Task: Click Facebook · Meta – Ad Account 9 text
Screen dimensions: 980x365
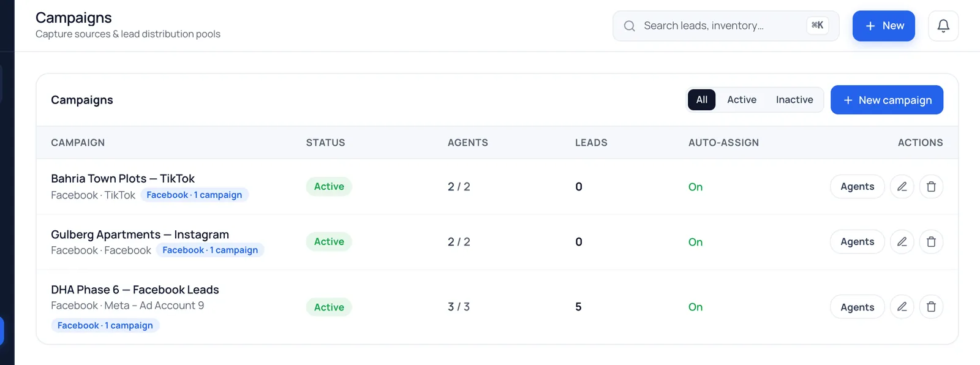Action: pyautogui.click(x=127, y=306)
